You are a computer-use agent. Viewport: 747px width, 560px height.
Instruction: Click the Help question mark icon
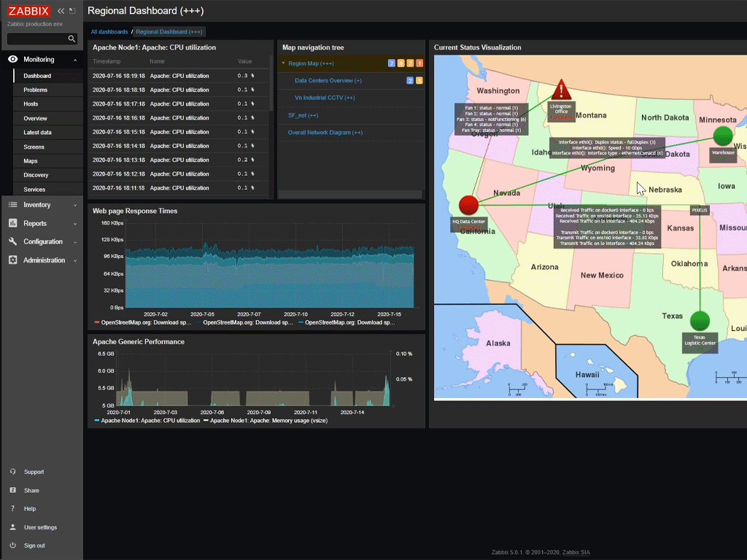(x=13, y=508)
